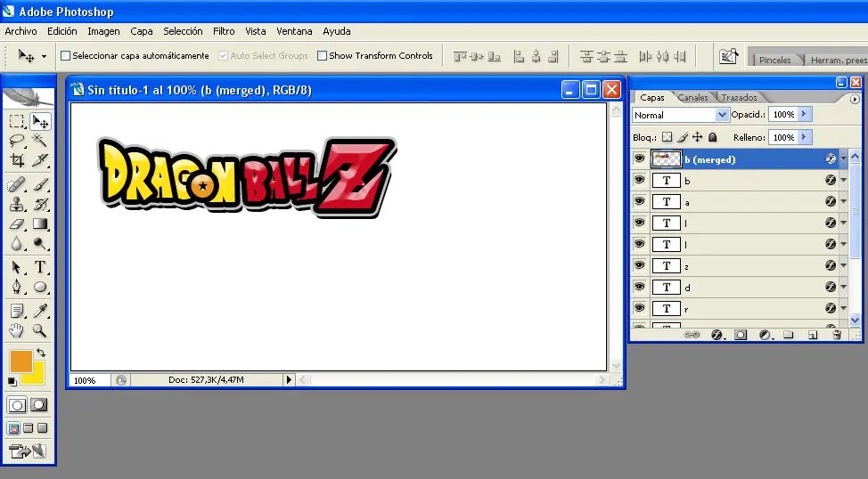This screenshot has height=479, width=868.
Task: Open the Edición menu
Action: click(x=62, y=31)
